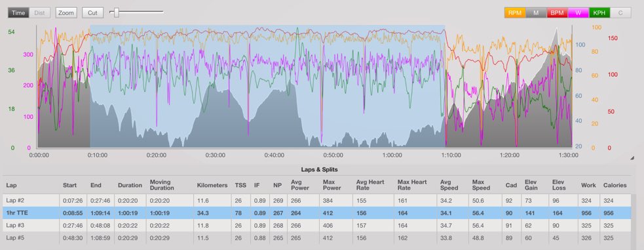Click the Max Speed column header

(x=481, y=185)
